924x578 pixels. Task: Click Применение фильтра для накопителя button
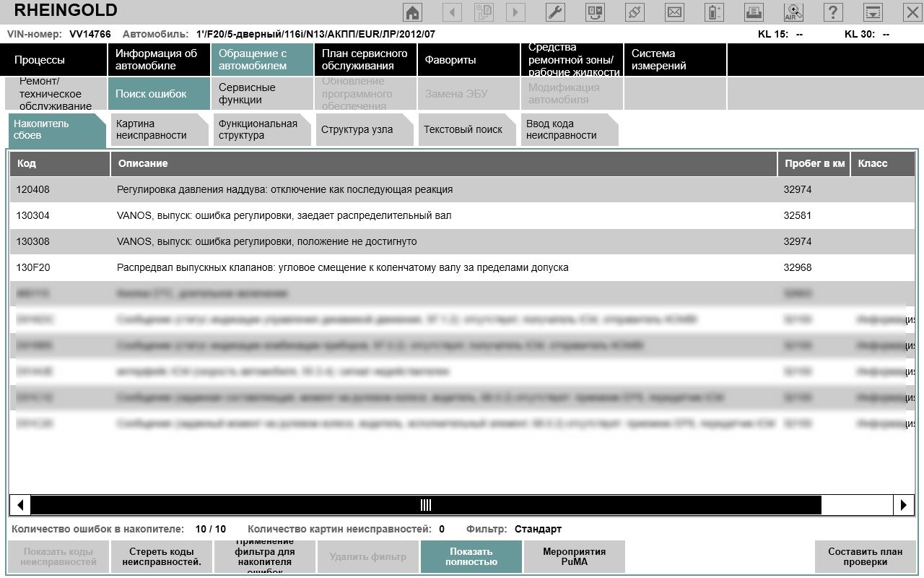point(265,556)
